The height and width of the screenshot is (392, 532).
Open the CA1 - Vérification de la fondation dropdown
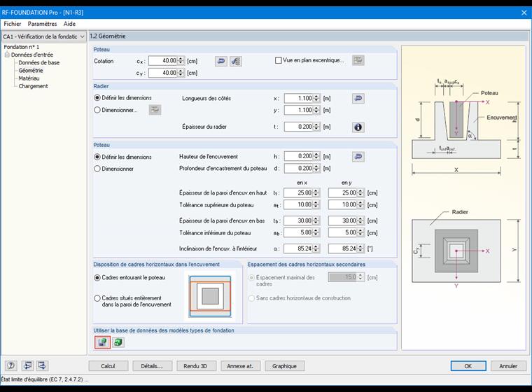[44, 36]
